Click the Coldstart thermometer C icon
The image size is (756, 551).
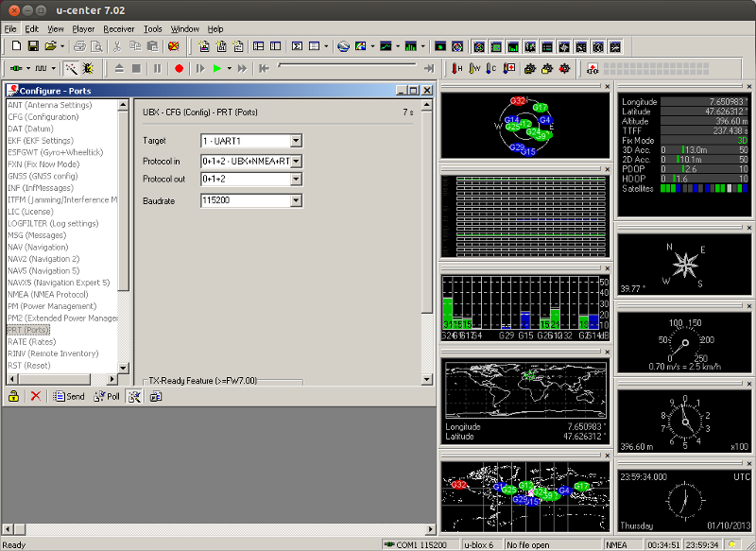tap(491, 68)
